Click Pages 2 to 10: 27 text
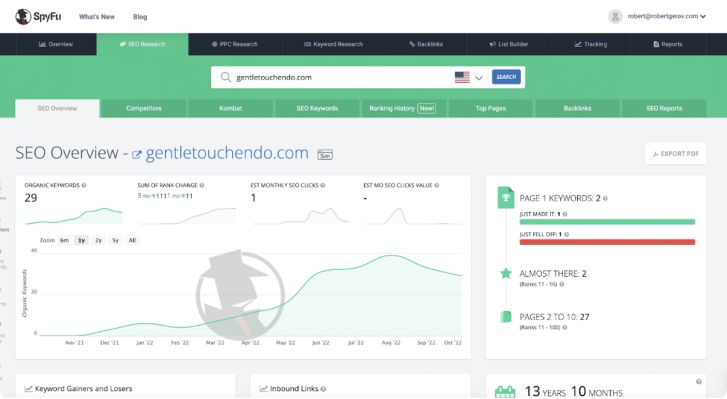 tap(555, 317)
